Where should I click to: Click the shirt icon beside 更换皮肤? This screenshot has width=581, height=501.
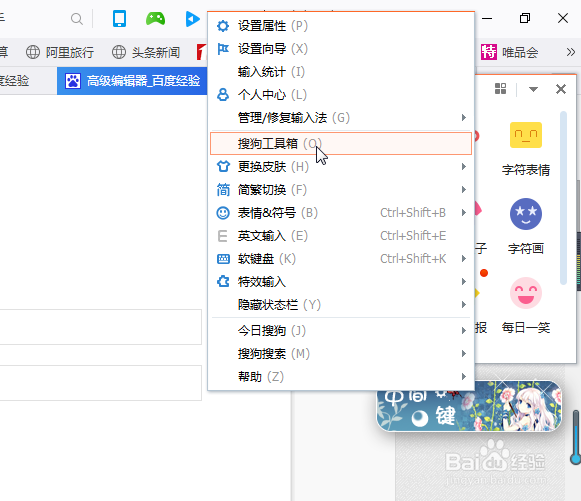223,166
